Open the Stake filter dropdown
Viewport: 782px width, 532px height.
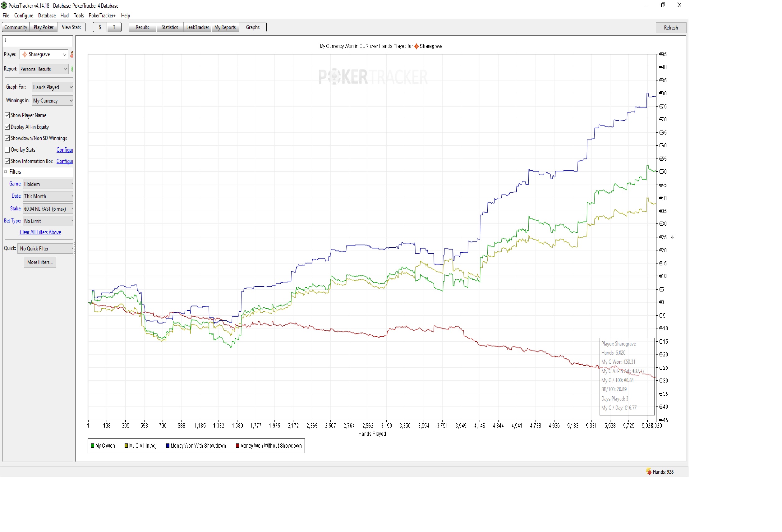coord(48,209)
